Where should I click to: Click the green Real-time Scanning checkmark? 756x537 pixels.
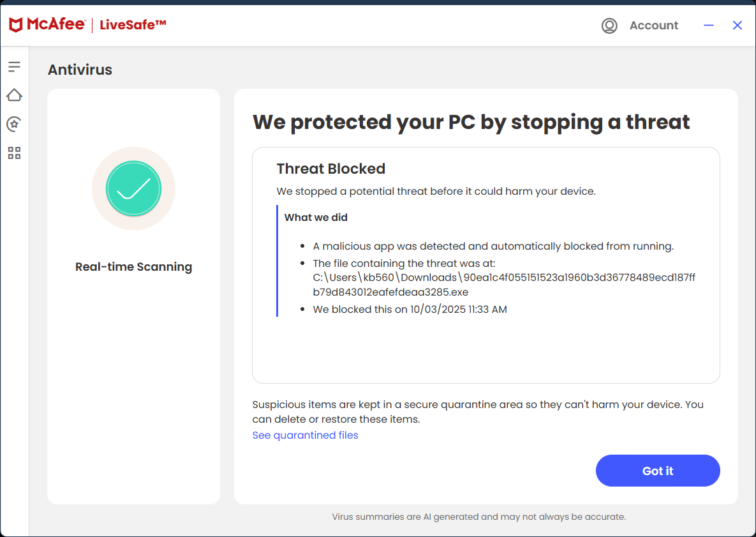(133, 188)
